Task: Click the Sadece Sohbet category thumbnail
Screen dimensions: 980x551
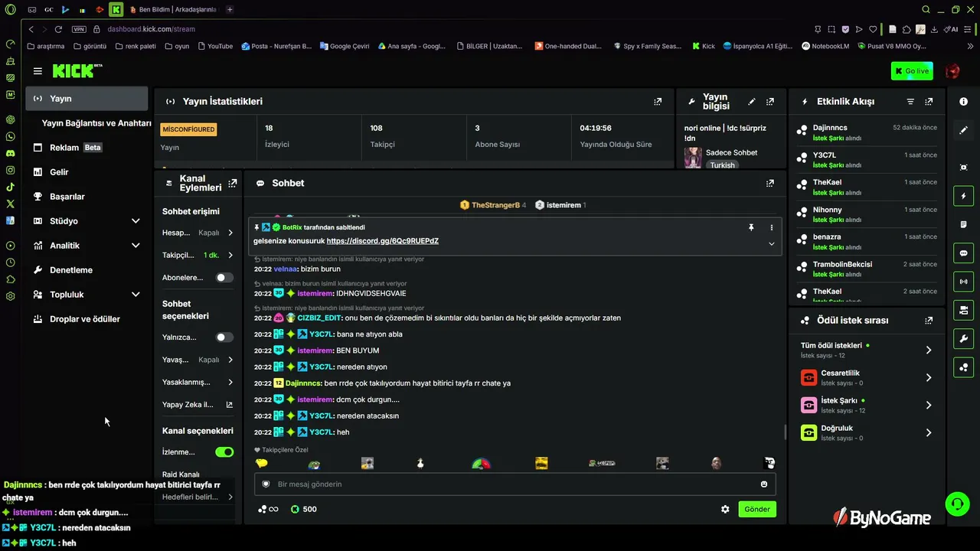Action: [x=693, y=158]
